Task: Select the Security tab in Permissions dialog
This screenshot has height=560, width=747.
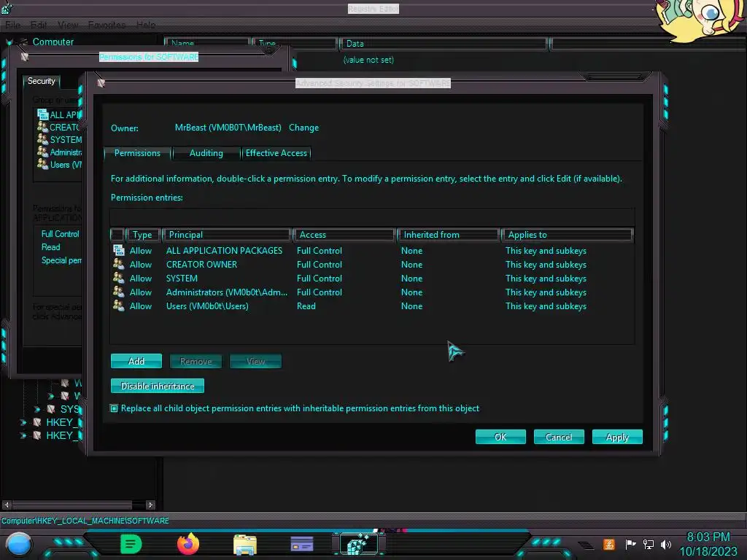Action: 41,81
